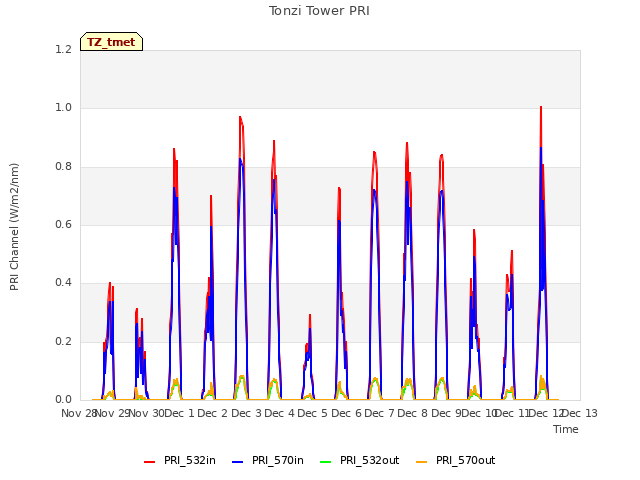Click the 0.4 y-axis tick label
The height and width of the screenshot is (480, 640).
pyautogui.click(x=63, y=283)
